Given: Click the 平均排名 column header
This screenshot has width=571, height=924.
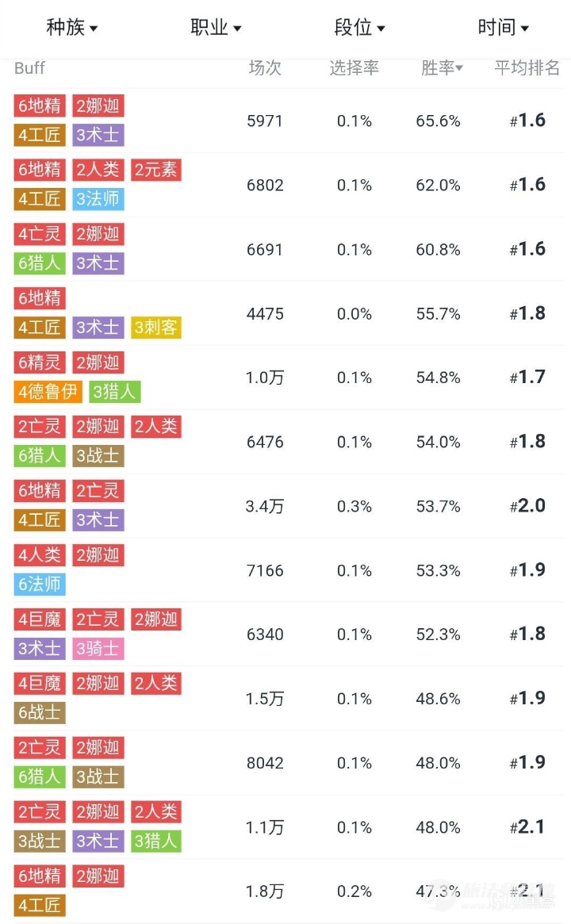Looking at the screenshot, I should click(x=527, y=68).
